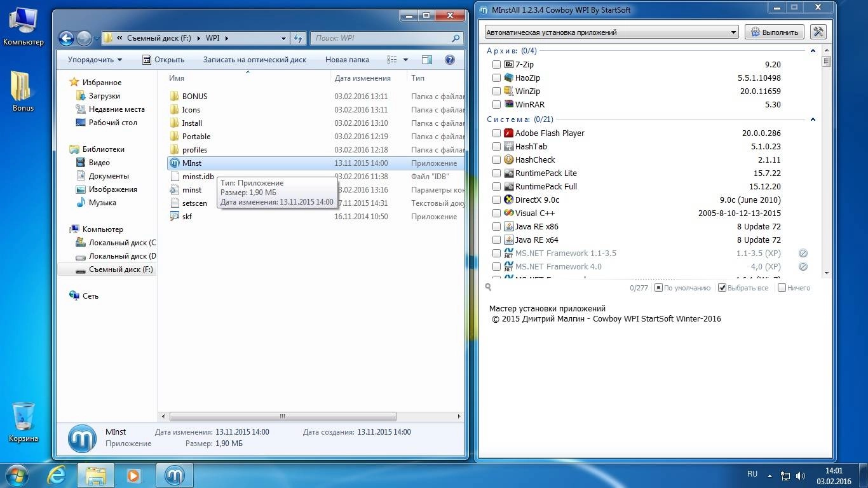Screen dimensions: 868x488
Task: Open the recent pages dropdown arrow
Action: (96, 38)
